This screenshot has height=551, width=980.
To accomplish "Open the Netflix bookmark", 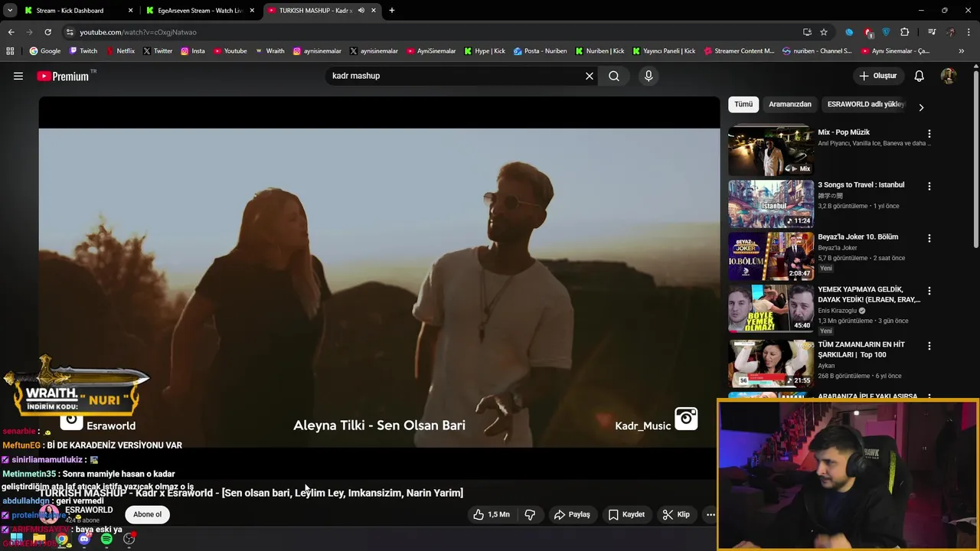I will (120, 51).
